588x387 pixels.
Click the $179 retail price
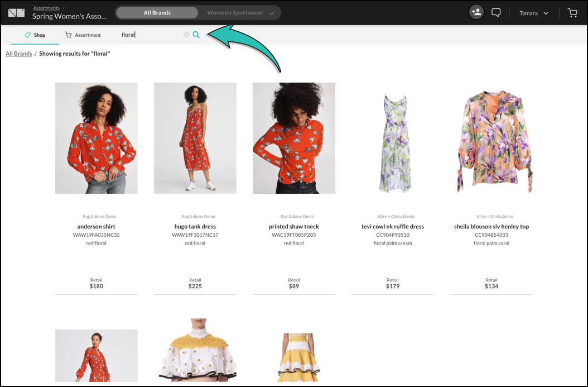pos(393,286)
